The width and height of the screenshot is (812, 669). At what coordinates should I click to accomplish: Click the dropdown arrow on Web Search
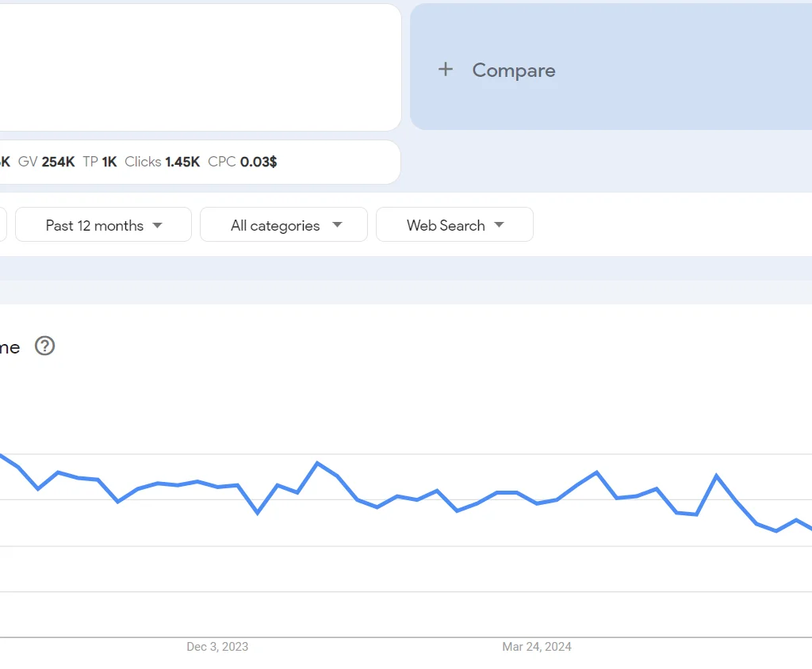pyautogui.click(x=499, y=224)
